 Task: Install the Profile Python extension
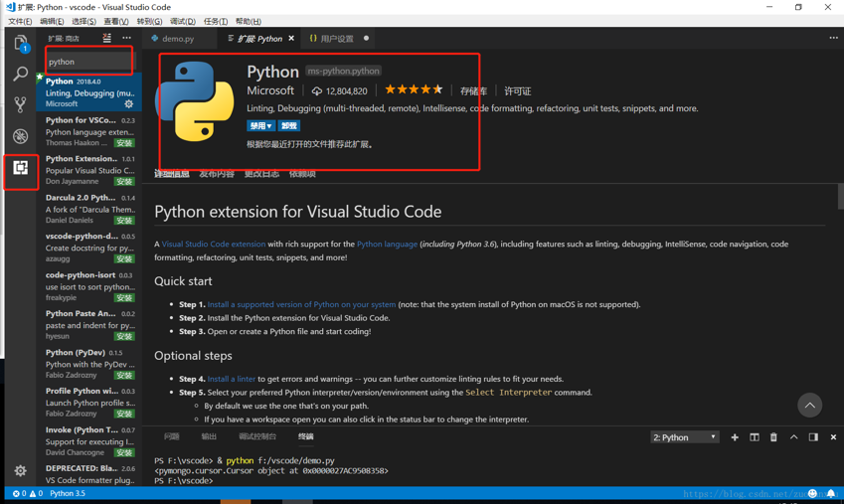(x=124, y=414)
